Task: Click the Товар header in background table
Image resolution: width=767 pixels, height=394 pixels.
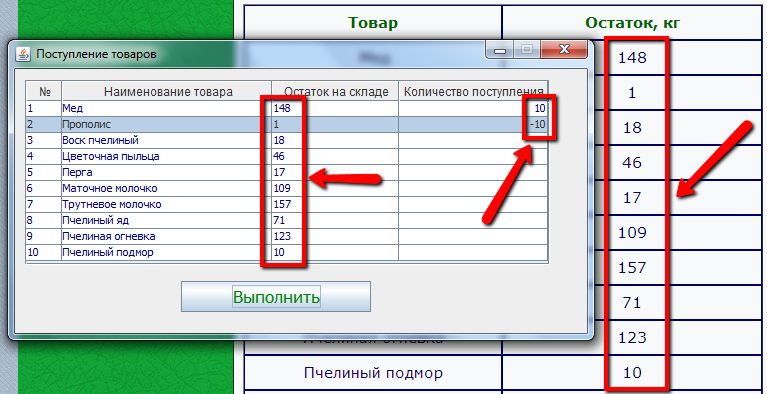Action: 373,23
